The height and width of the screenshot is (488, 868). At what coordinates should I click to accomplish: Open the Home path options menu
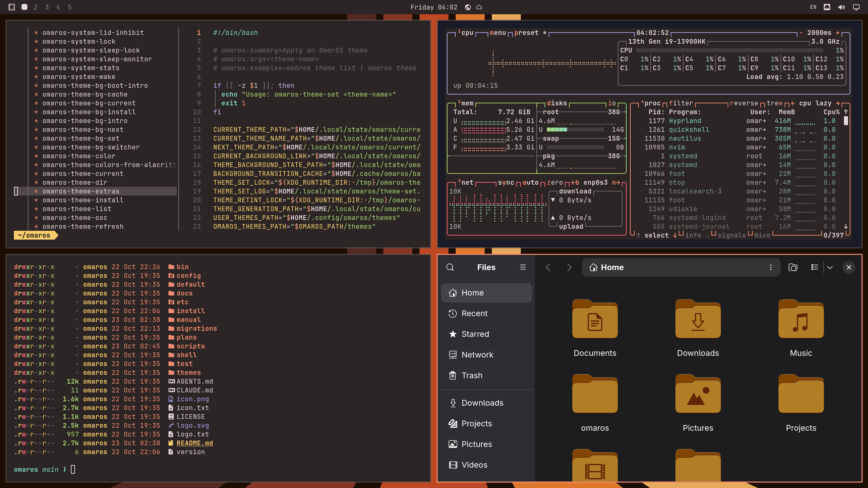tap(771, 267)
